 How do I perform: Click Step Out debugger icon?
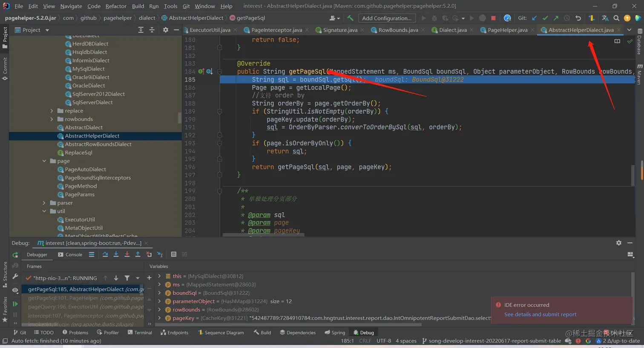pyautogui.click(x=138, y=254)
